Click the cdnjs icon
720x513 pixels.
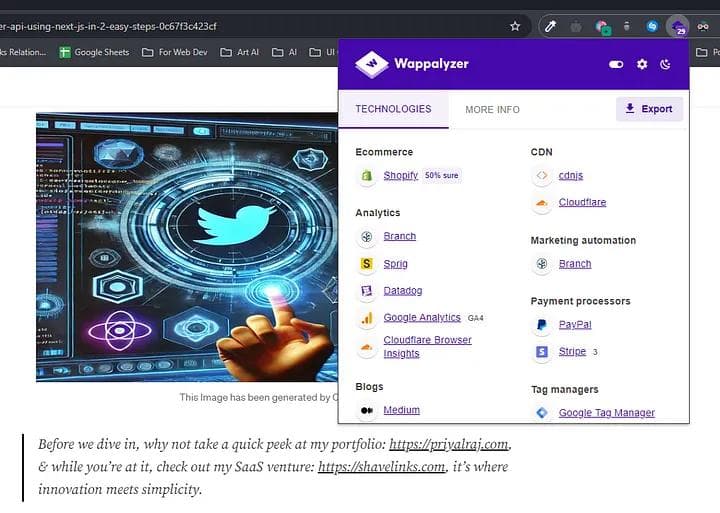click(x=542, y=175)
